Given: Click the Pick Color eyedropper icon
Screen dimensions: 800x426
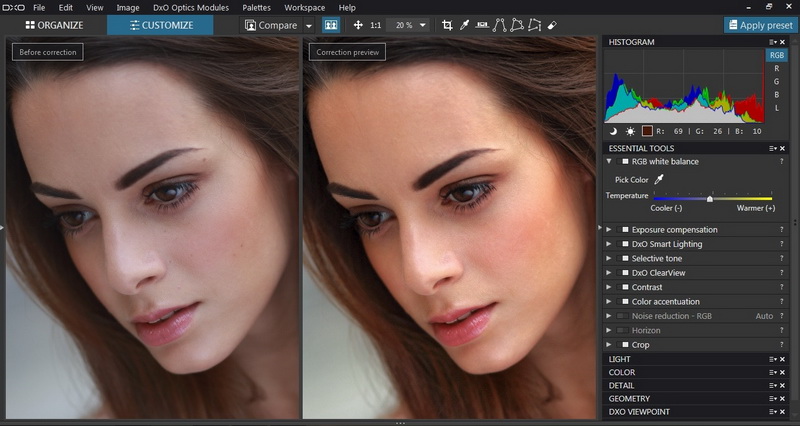Looking at the screenshot, I should [x=659, y=180].
